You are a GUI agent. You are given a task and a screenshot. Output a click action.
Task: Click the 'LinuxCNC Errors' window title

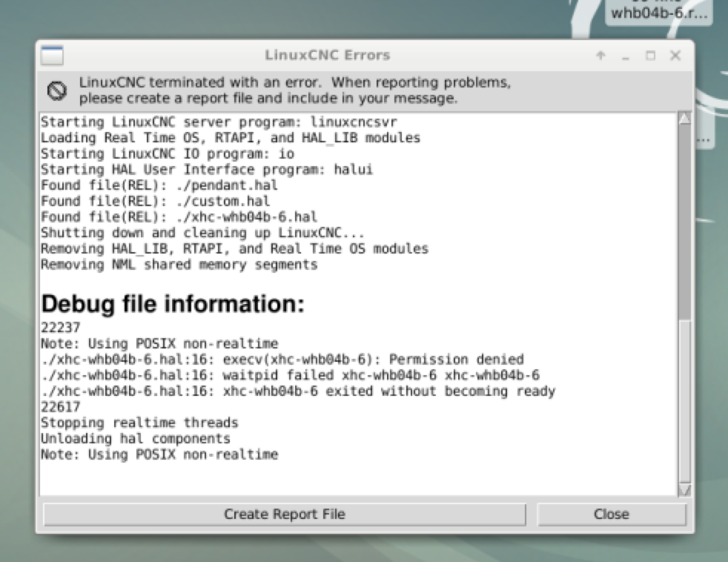coord(328,56)
